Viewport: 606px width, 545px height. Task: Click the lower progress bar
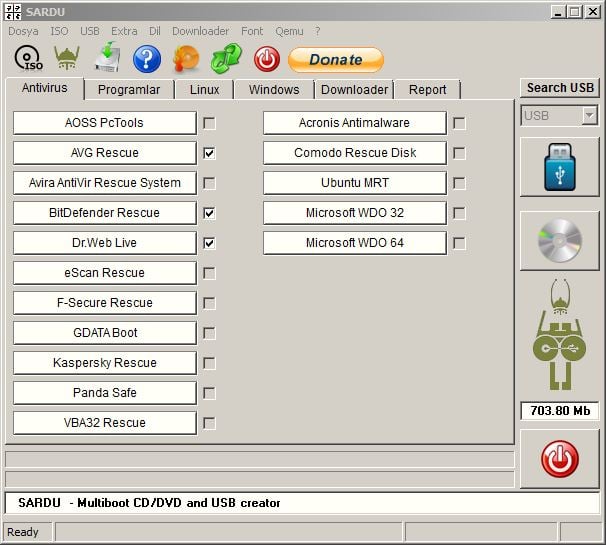click(260, 479)
